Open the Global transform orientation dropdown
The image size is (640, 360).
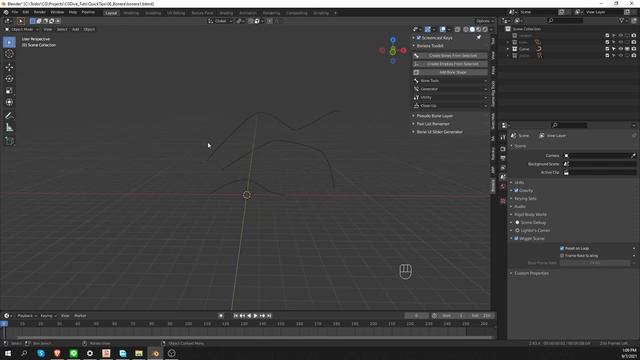click(x=220, y=21)
